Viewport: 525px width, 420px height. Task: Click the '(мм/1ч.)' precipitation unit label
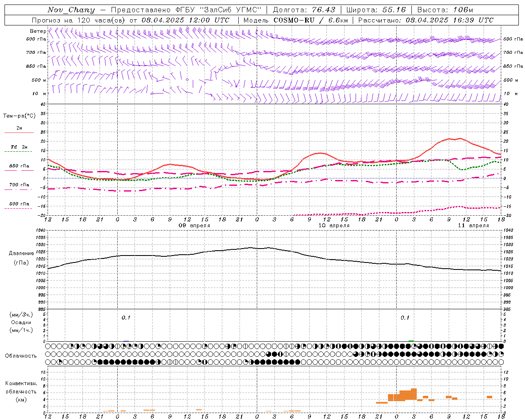21,330
